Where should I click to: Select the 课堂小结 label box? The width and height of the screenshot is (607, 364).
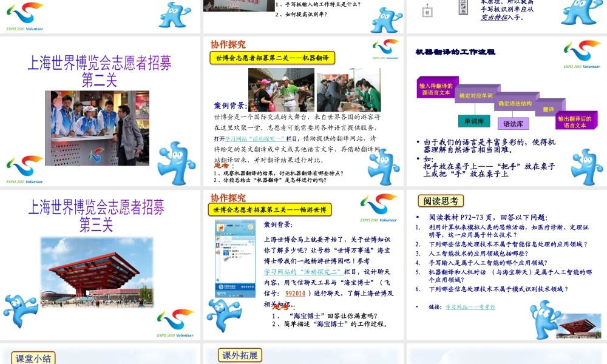tap(33, 358)
